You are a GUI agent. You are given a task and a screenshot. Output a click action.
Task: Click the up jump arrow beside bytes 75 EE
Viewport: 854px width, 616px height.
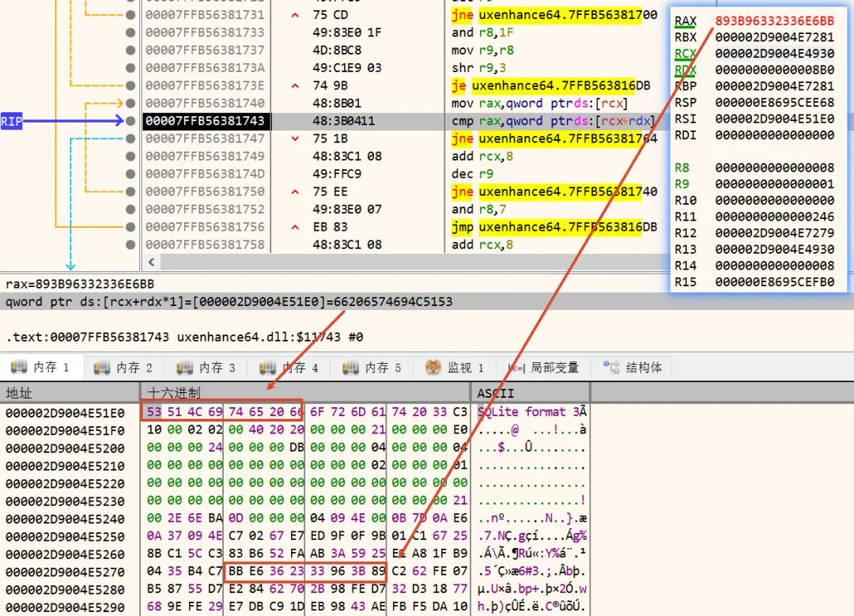(x=295, y=191)
